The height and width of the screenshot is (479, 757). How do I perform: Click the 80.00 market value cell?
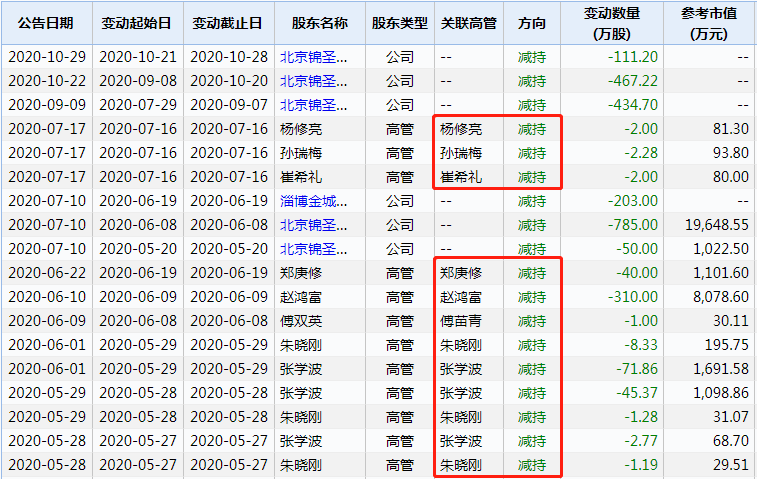pos(731,177)
